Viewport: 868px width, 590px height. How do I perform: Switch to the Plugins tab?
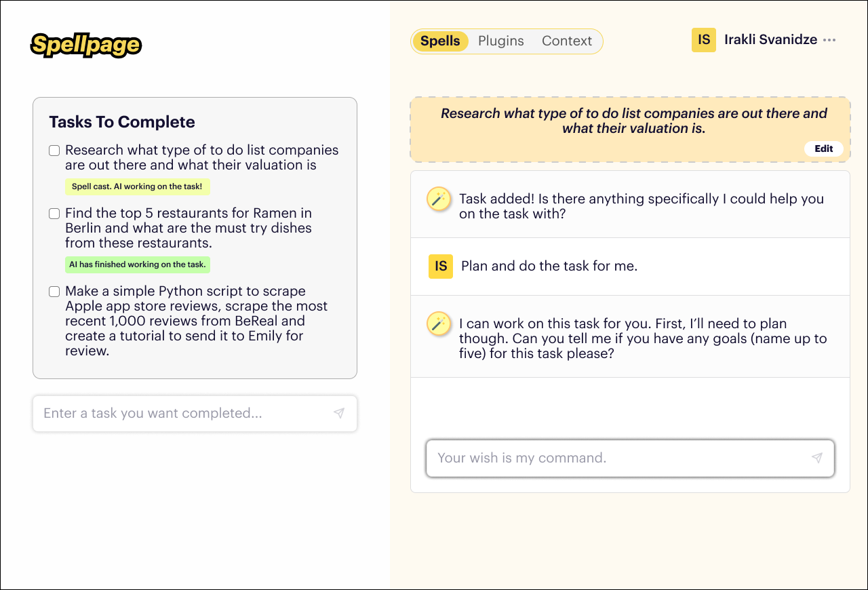[x=501, y=41]
